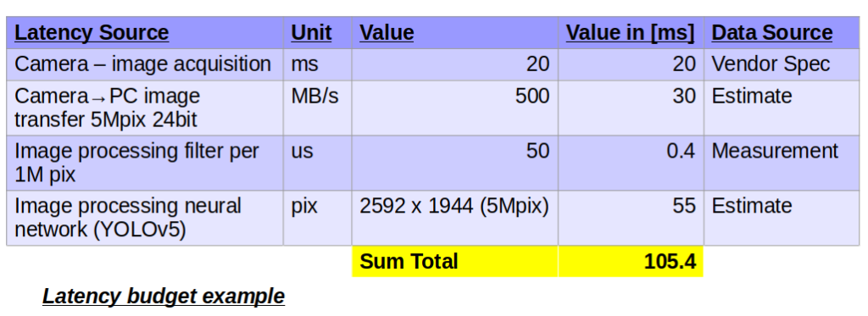Select the 'pix' unit cell
The image size is (868, 316).
point(317,218)
